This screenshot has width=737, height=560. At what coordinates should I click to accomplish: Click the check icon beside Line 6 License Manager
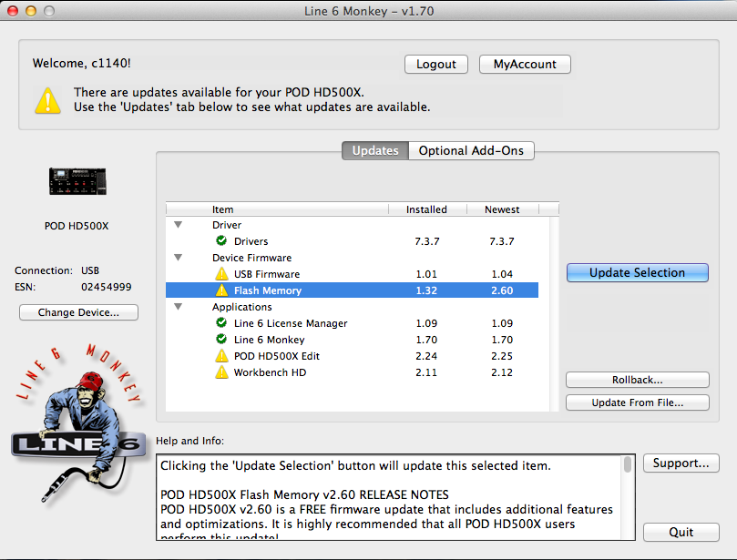pos(221,322)
